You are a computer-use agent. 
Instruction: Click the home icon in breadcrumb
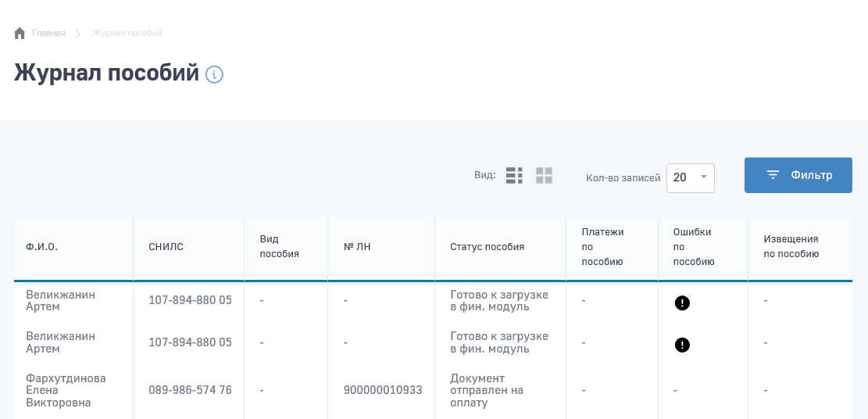[20, 34]
